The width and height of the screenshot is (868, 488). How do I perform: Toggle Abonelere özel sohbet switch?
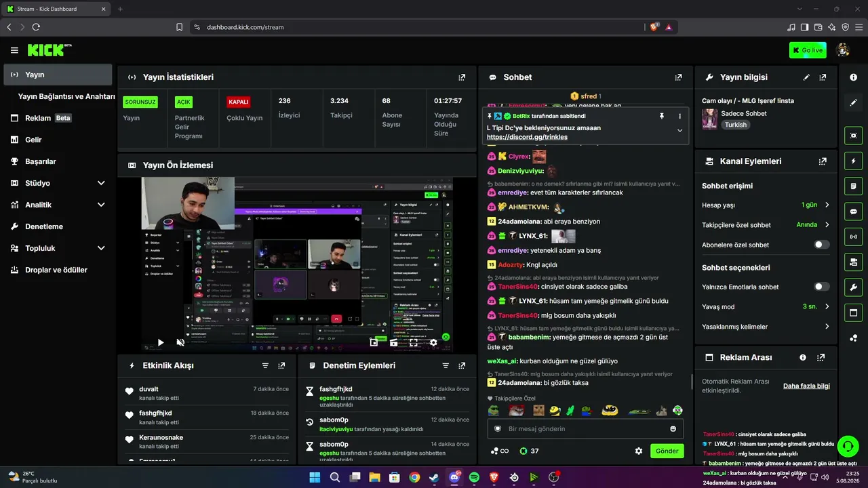pos(821,245)
